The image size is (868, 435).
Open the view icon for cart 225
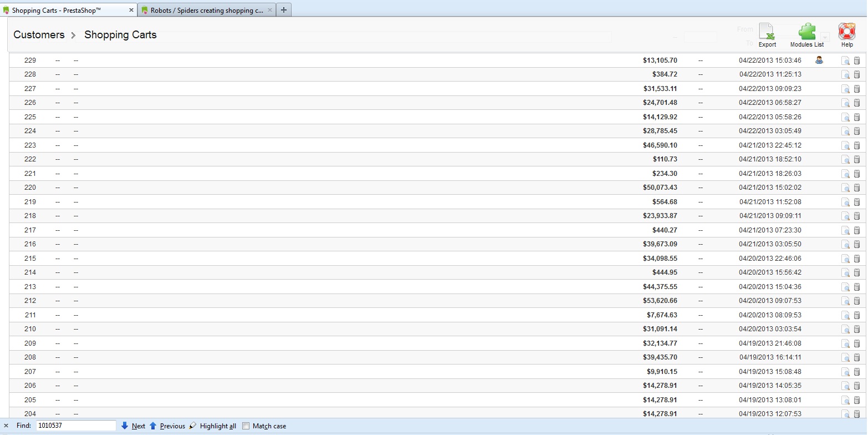pyautogui.click(x=845, y=117)
